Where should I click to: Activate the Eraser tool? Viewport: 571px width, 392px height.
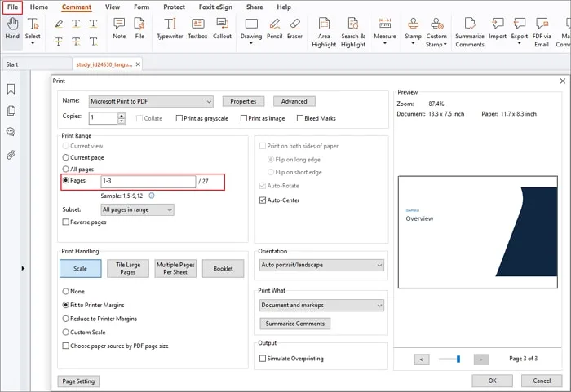(294, 29)
